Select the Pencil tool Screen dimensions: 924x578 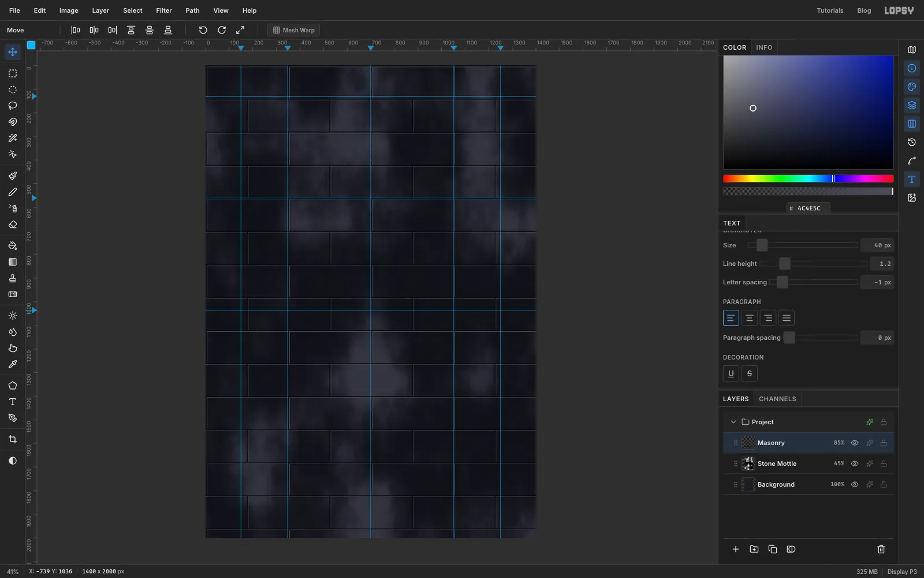point(13,192)
